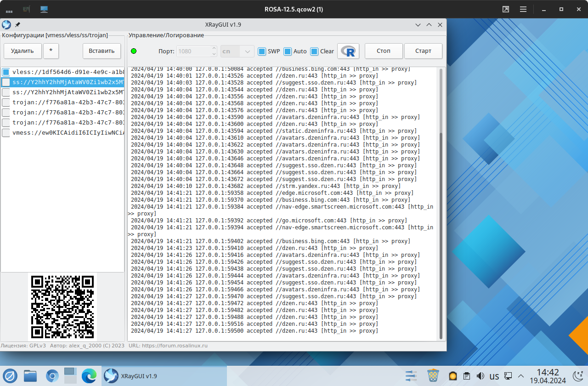Expand hidden system tray icons arrow

[521, 376]
